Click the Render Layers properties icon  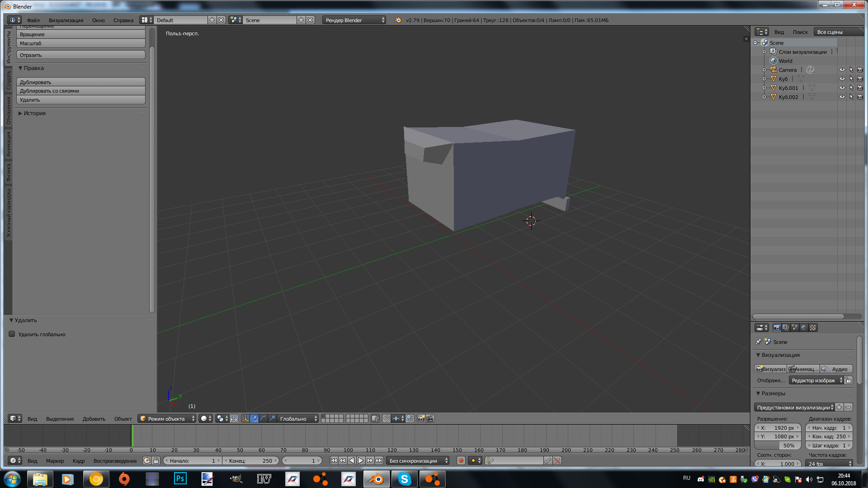click(786, 328)
